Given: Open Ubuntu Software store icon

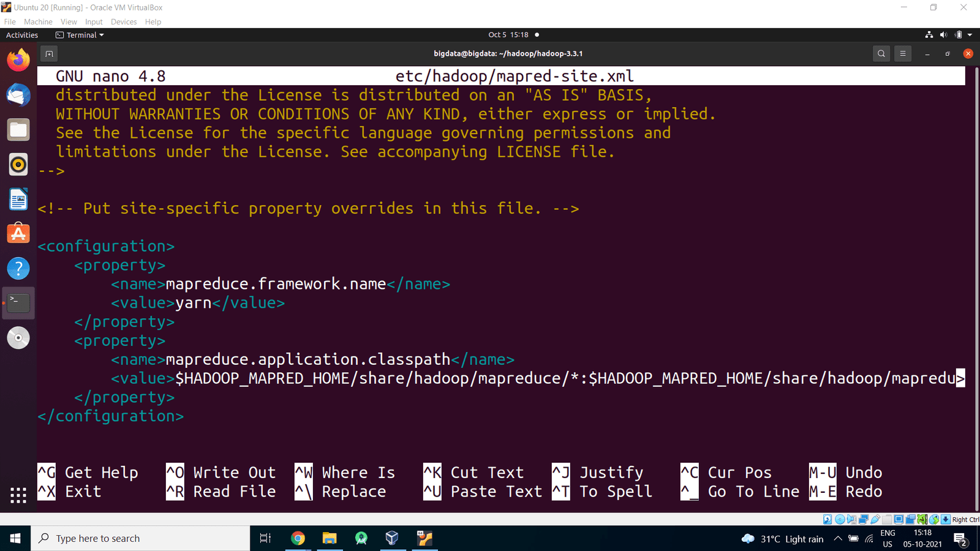Looking at the screenshot, I should tap(18, 233).
